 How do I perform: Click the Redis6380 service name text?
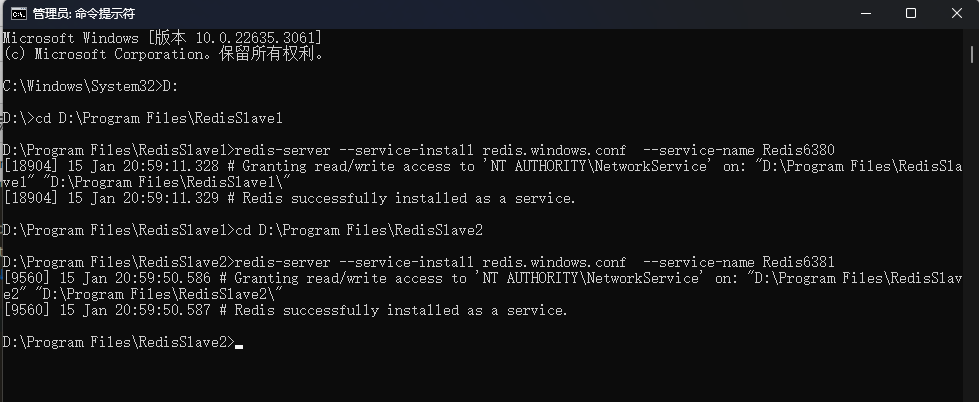799,150
